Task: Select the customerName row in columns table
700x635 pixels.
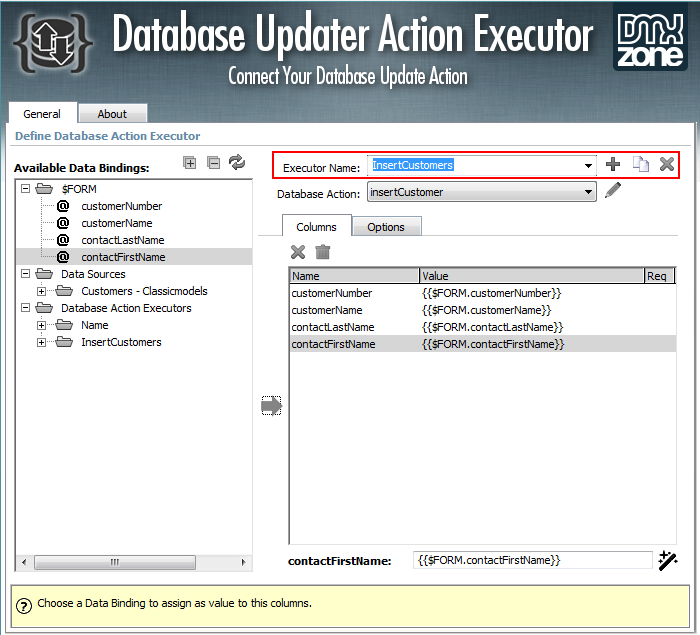Action: point(482,310)
